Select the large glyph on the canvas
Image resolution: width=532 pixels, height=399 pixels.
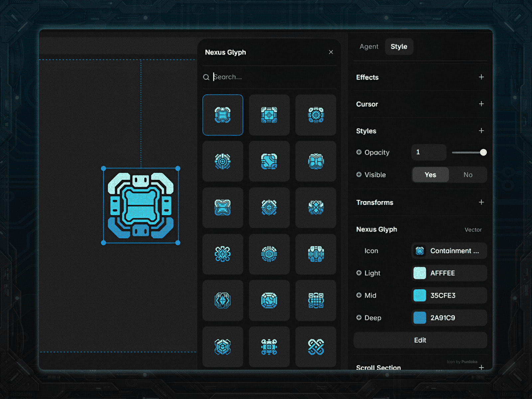(x=141, y=205)
